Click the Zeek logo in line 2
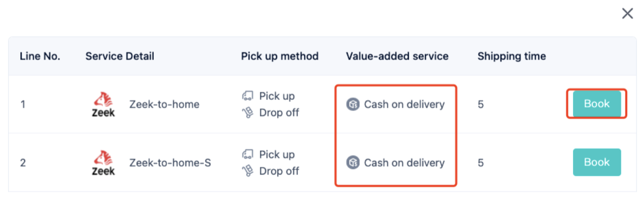This screenshot has width=644, height=203. 103,163
